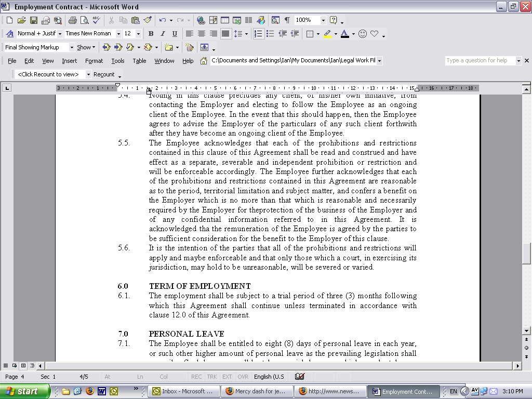Select the Format Painter brush
This screenshot has height=399, width=532.
click(148, 20)
